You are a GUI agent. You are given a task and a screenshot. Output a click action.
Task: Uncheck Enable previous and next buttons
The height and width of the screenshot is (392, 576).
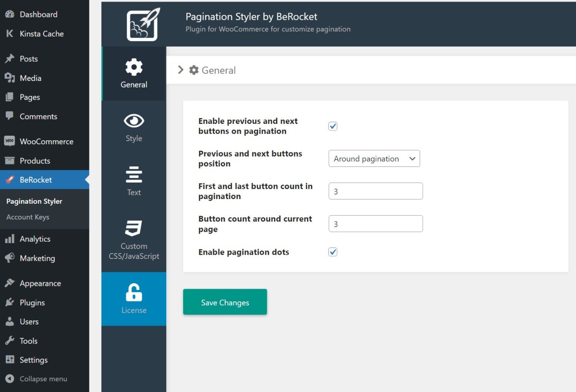coord(333,126)
